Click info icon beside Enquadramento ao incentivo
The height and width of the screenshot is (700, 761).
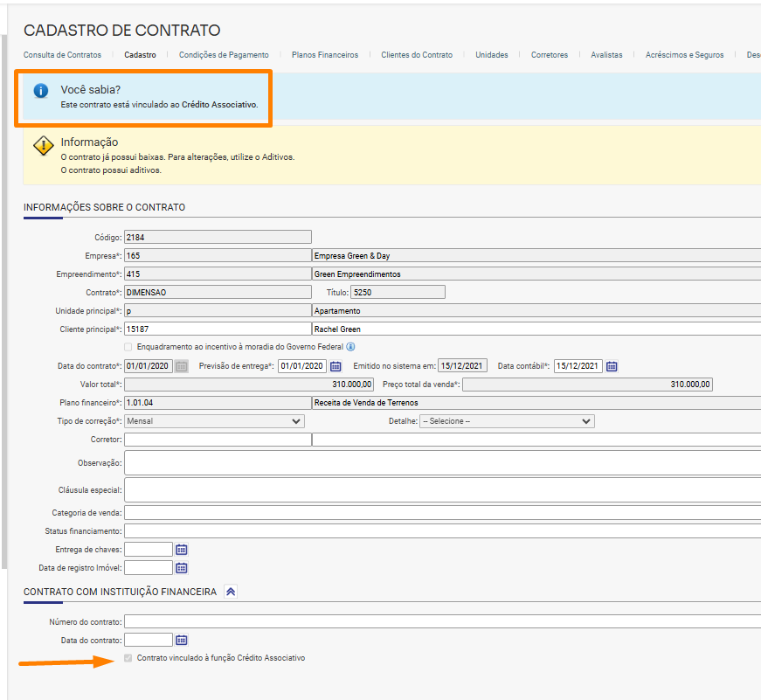pyautogui.click(x=350, y=347)
